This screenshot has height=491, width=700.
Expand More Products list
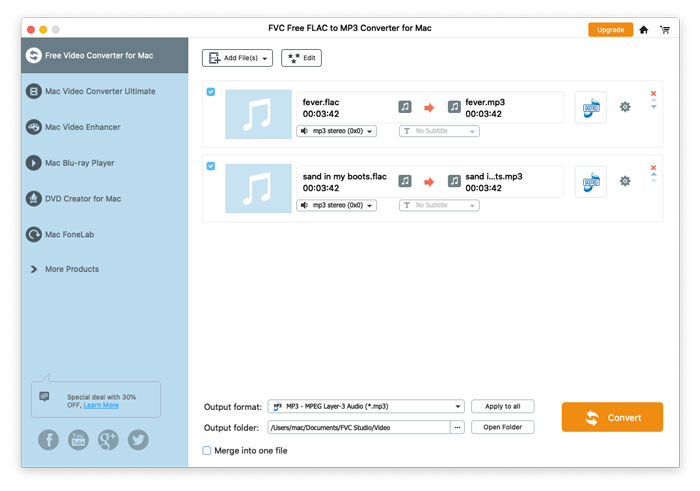click(65, 269)
